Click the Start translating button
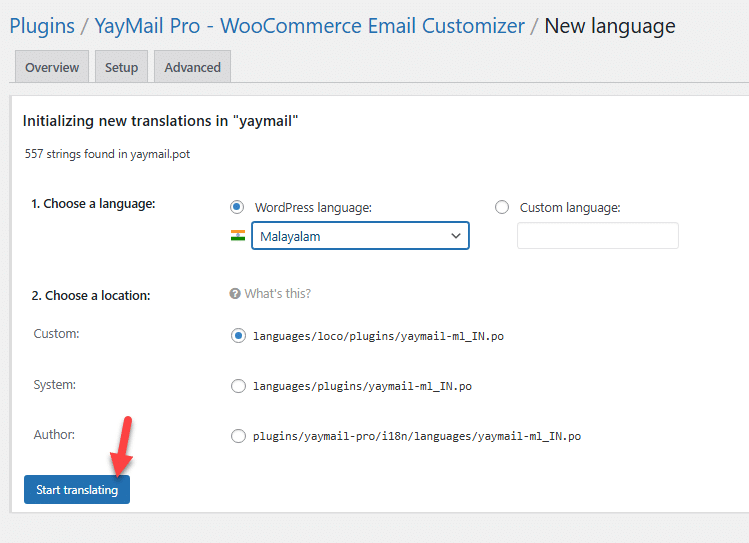The height and width of the screenshot is (543, 749). click(x=77, y=490)
